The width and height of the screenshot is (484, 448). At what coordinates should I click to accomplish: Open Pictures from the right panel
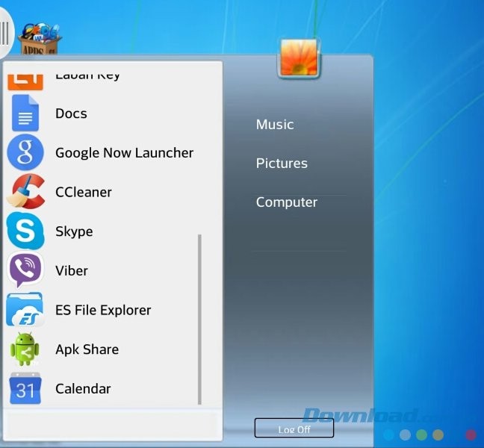point(282,164)
